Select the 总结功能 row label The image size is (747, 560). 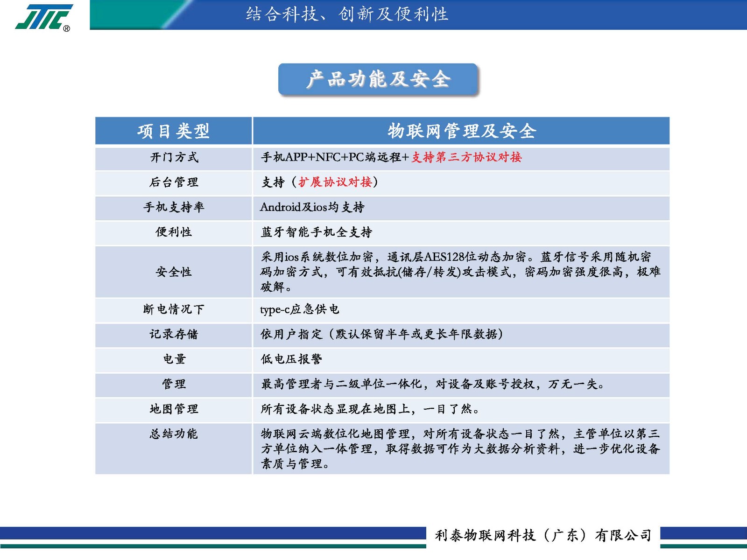click(x=174, y=434)
